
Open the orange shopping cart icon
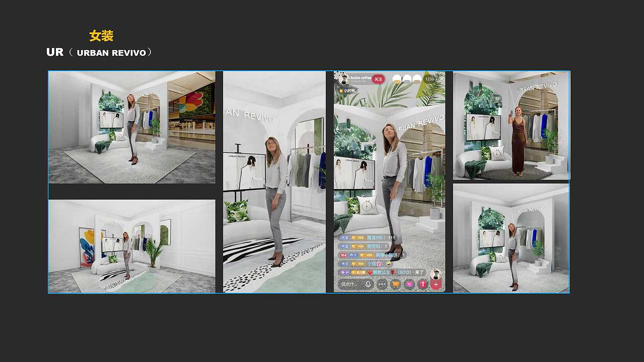coord(395,284)
